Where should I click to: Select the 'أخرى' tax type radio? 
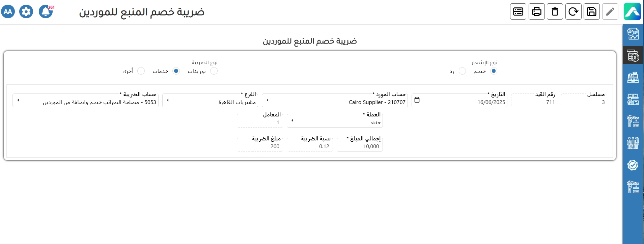141,71
